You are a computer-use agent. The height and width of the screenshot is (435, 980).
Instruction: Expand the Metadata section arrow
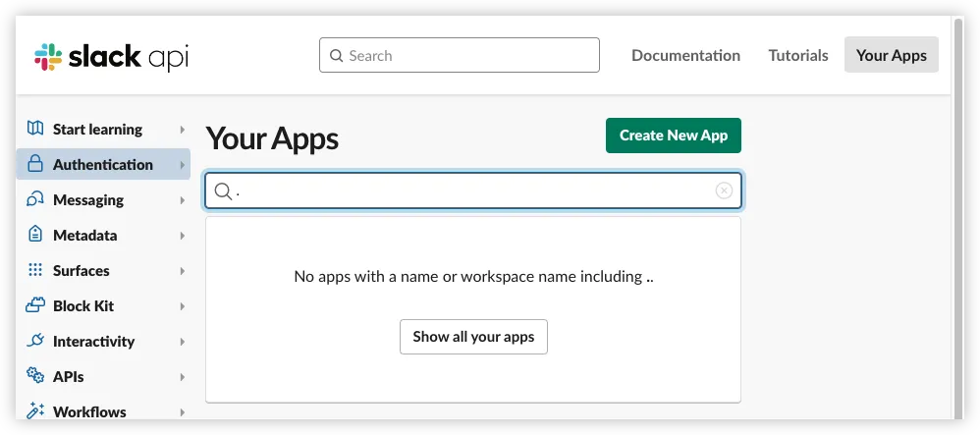click(x=182, y=236)
